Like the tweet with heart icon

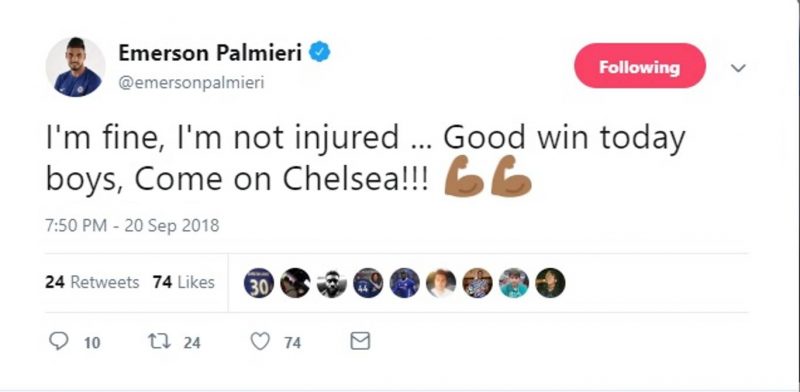260,341
